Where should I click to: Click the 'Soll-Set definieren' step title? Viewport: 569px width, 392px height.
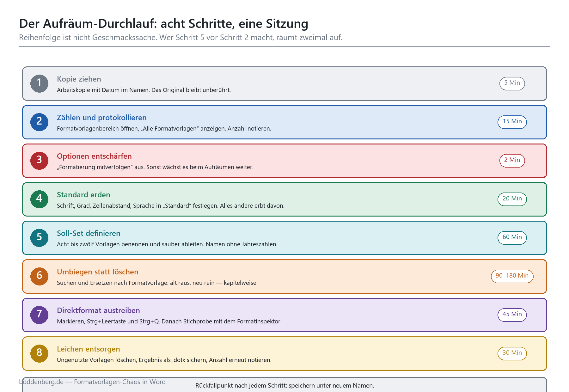[89, 233]
